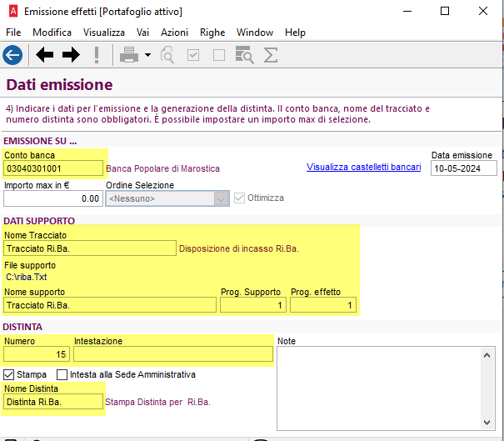
Task: Click the sigma totals icon
Action: 270,55
